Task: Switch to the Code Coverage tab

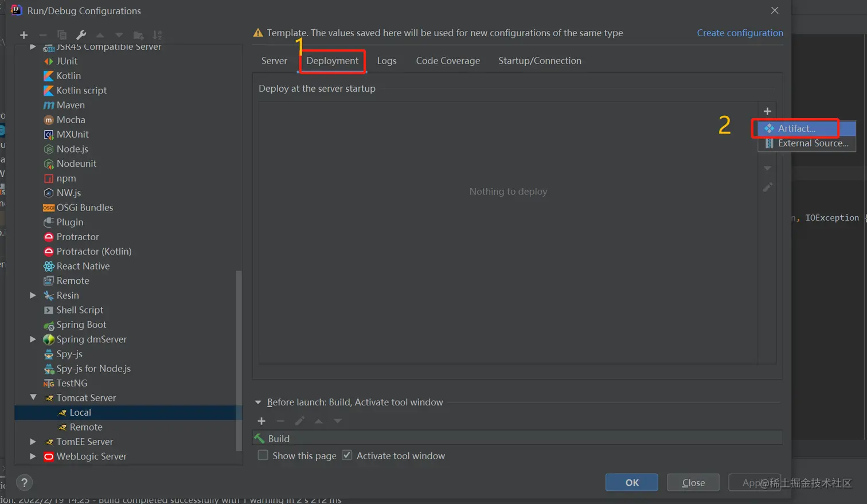Action: click(448, 61)
